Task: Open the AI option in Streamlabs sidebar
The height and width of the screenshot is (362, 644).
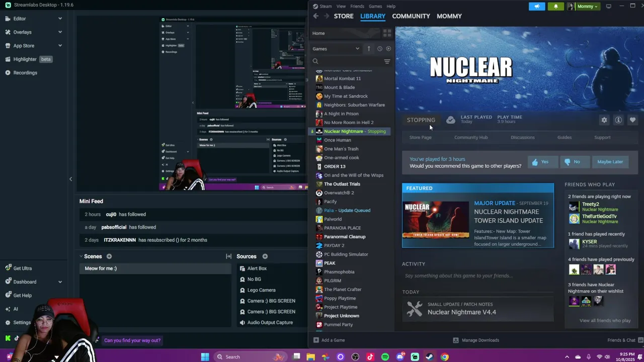Action: [16, 309]
